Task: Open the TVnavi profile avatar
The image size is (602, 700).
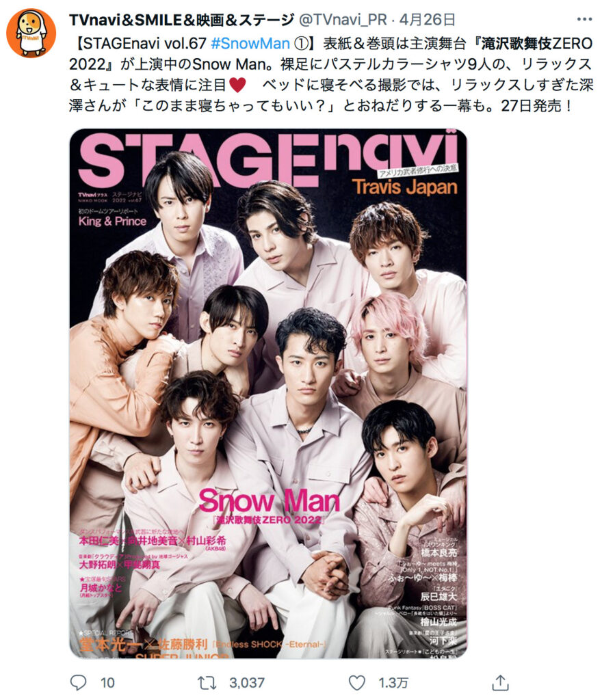Action: pos(31,33)
